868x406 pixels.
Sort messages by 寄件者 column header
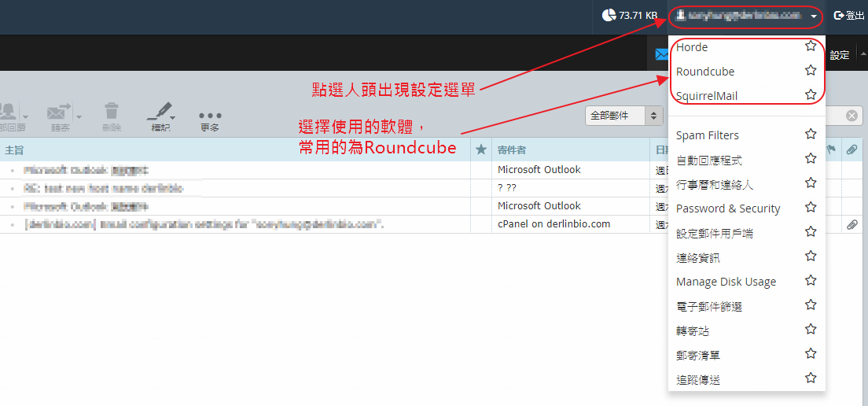pyautogui.click(x=512, y=150)
